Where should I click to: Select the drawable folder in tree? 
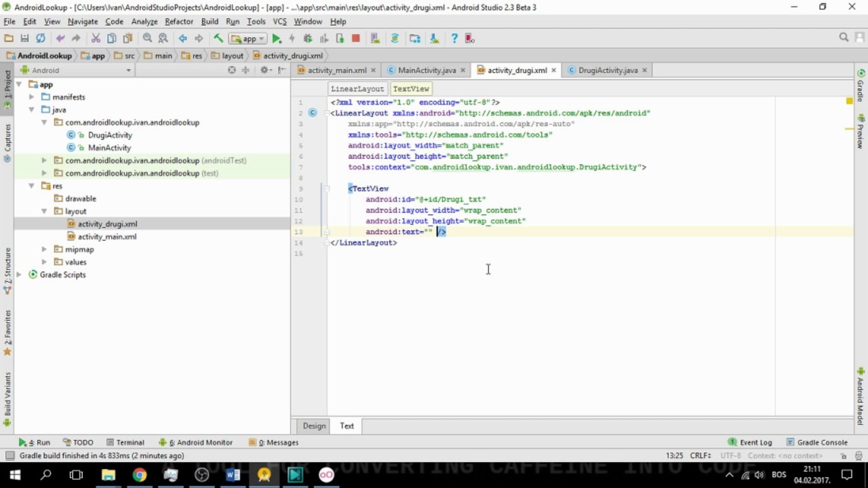click(x=81, y=199)
